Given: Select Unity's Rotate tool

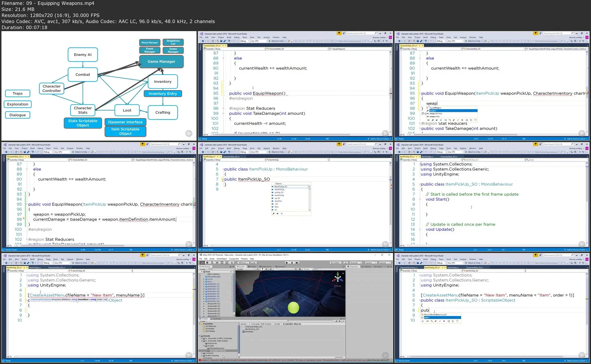Looking at the screenshot, I should 212,263.
